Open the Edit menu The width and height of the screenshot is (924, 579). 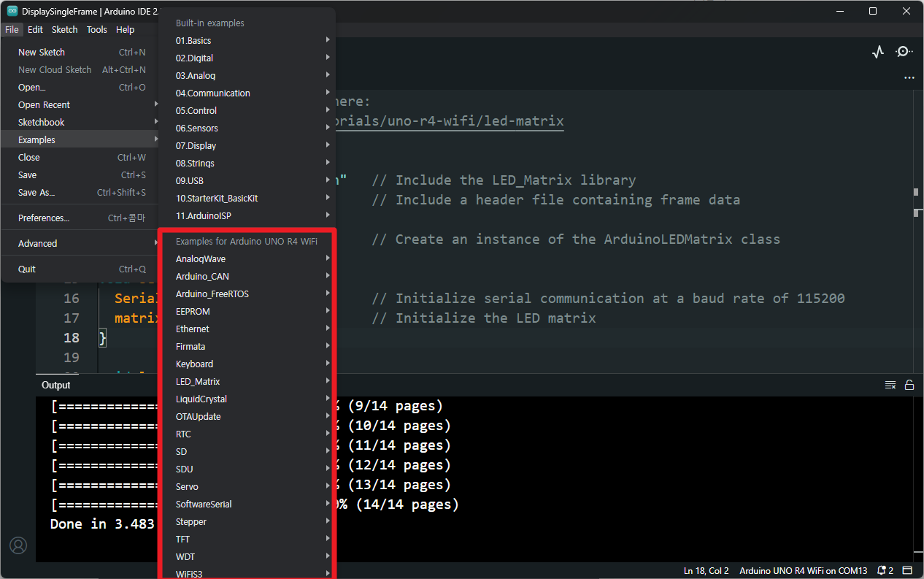point(35,30)
